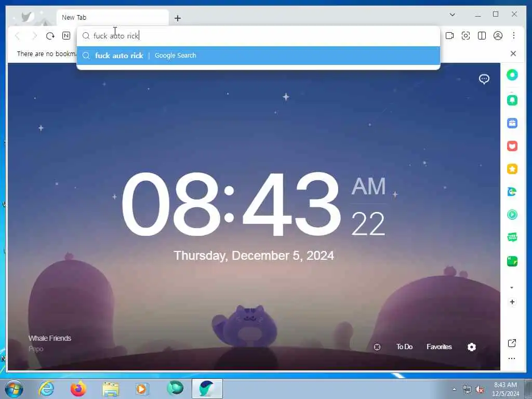The image size is (532, 399).
Task: Click the muted volume tray icon
Action: (x=480, y=390)
